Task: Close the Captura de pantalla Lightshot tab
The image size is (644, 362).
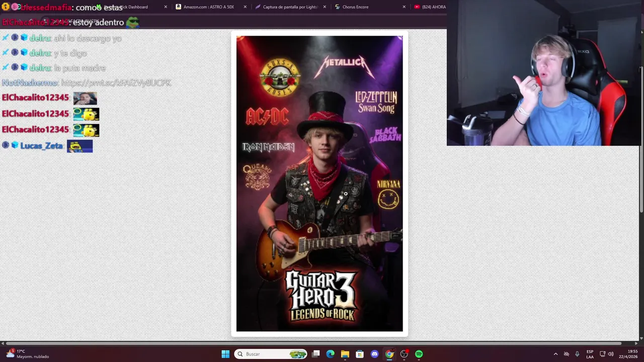Action: point(325,7)
